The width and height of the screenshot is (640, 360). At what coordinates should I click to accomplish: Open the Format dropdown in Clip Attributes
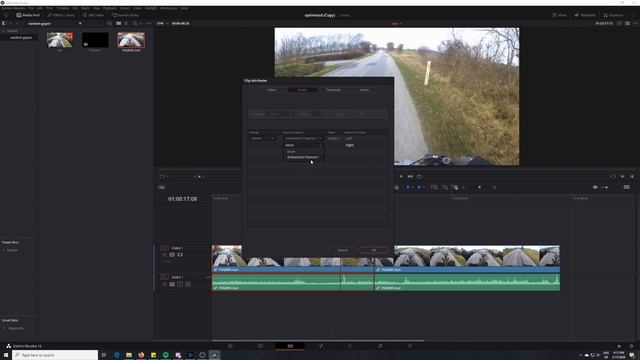tap(262, 138)
